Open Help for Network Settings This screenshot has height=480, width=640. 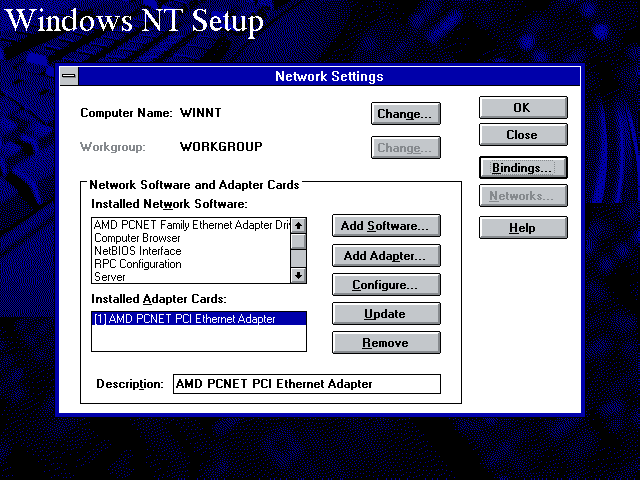coord(523,228)
